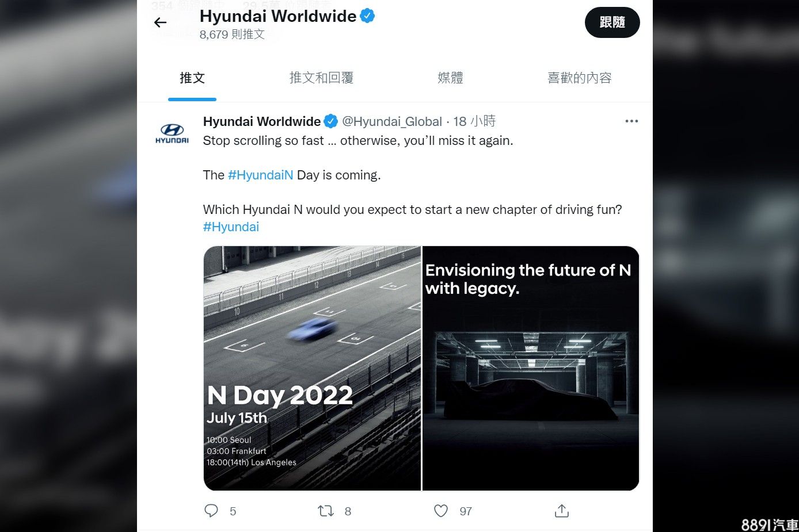Image resolution: width=799 pixels, height=532 pixels.
Task: Click the Hyundai logo profile avatar
Action: 172,133
